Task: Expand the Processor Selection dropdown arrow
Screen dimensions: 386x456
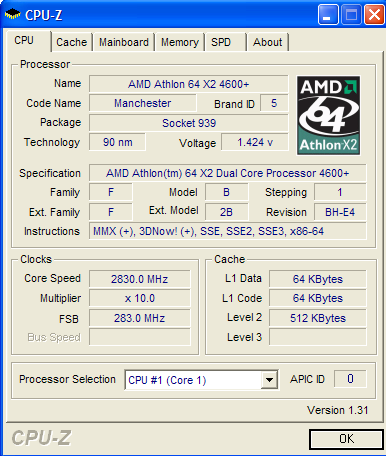Action: [x=269, y=379]
